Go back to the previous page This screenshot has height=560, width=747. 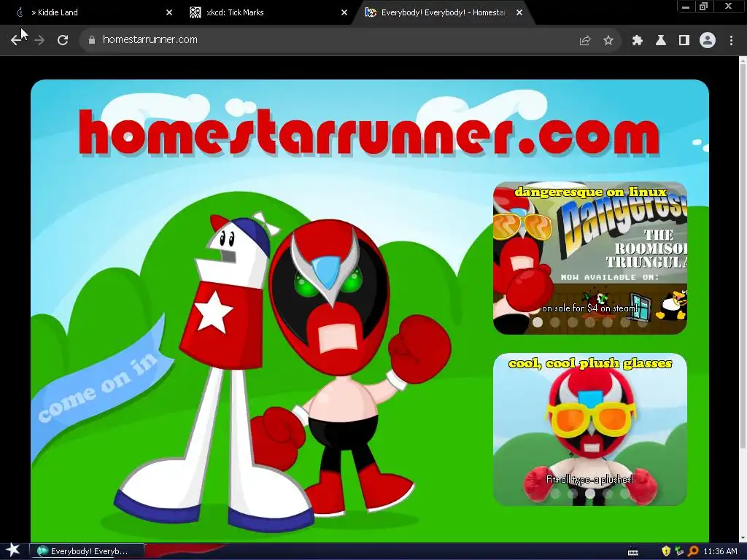(16, 40)
